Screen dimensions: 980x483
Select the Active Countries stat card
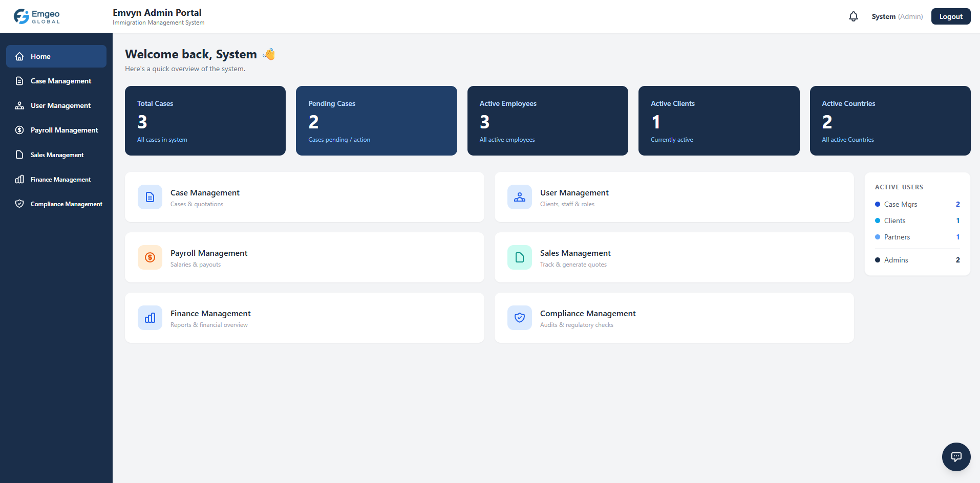point(890,121)
